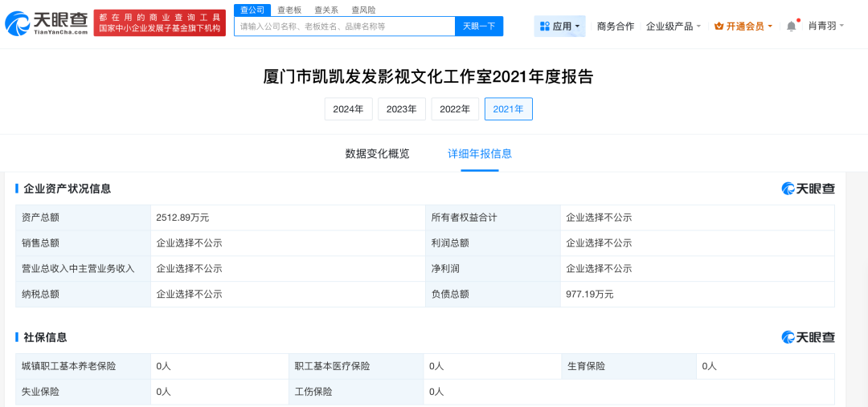Click the company name search input field

344,26
